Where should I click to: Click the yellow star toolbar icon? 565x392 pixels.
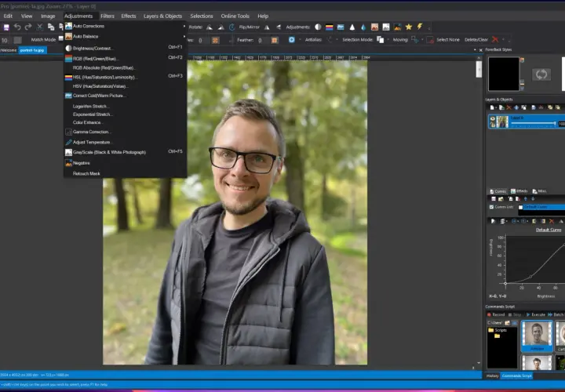pos(409,27)
